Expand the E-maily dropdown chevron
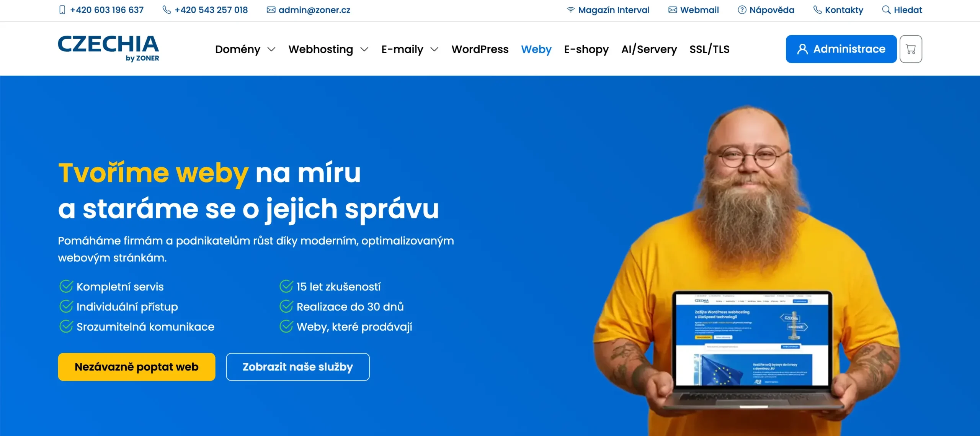The width and height of the screenshot is (980, 436). point(434,49)
